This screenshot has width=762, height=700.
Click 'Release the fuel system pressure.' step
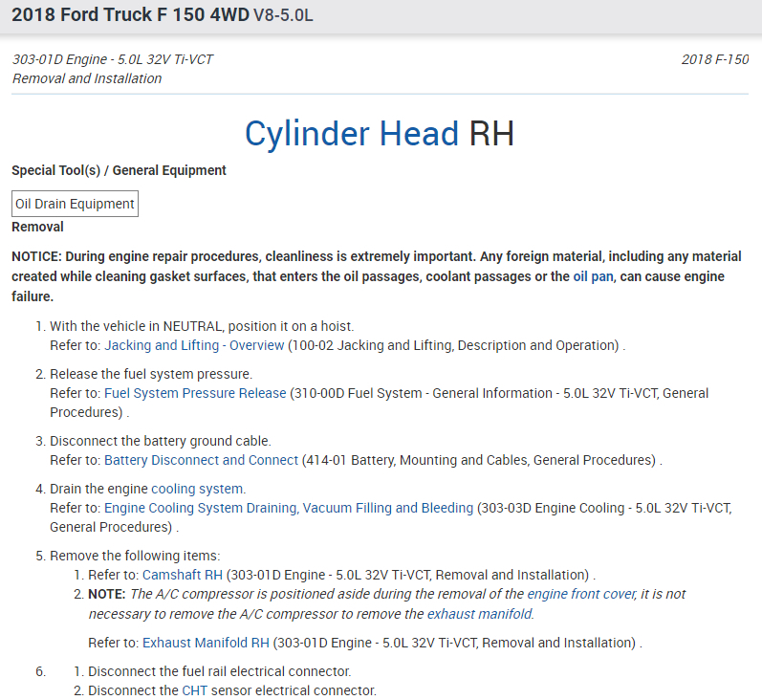(x=151, y=374)
